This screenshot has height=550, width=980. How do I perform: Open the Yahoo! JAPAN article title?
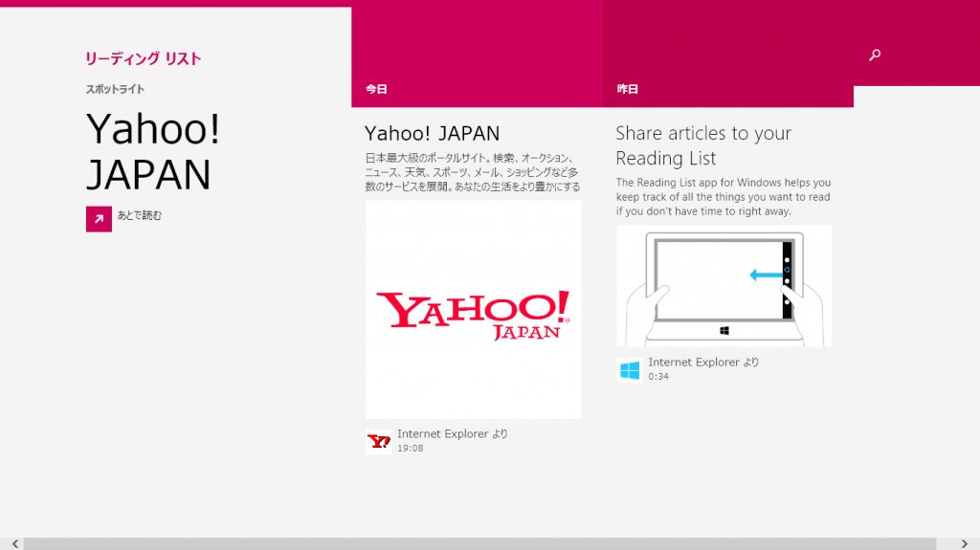432,133
